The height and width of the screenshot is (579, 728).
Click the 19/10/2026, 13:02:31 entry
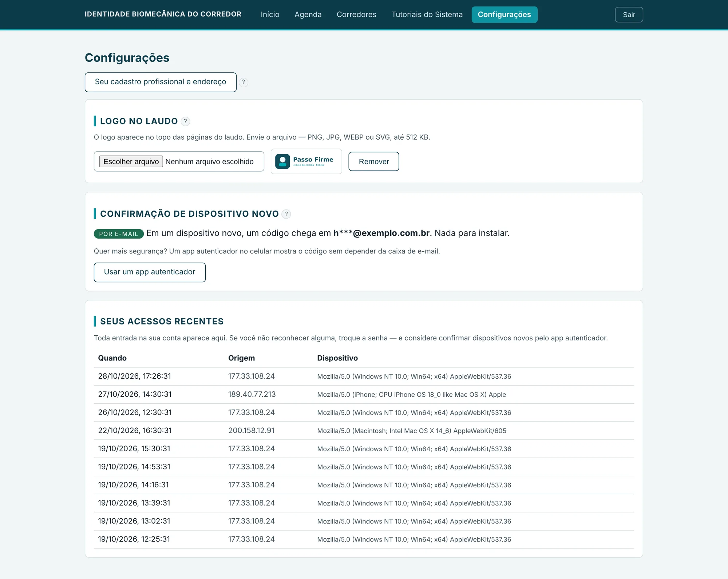click(x=364, y=521)
